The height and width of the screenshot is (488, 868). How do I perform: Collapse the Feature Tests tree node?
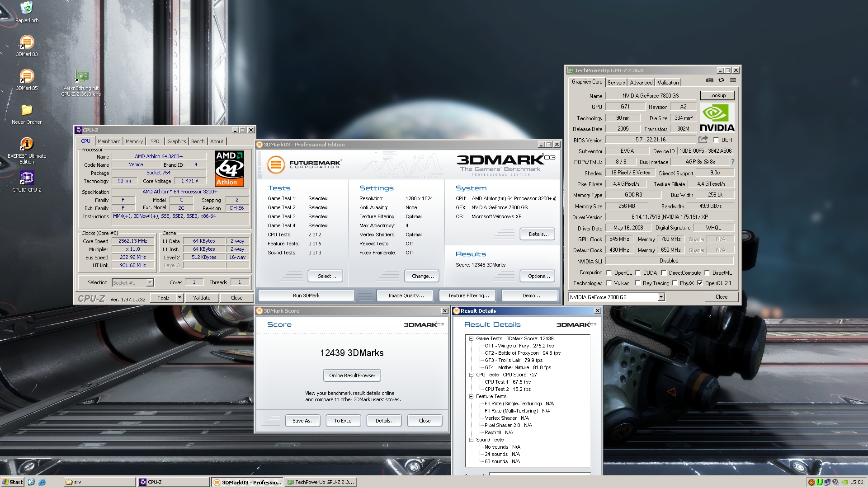coord(471,396)
